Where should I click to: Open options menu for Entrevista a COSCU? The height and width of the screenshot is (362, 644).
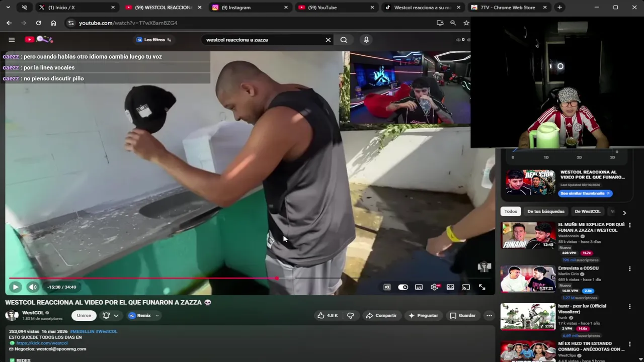coord(629,269)
